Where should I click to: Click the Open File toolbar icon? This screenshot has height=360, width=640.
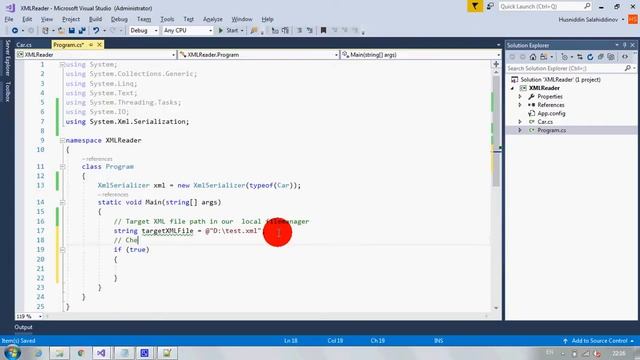click(x=61, y=31)
